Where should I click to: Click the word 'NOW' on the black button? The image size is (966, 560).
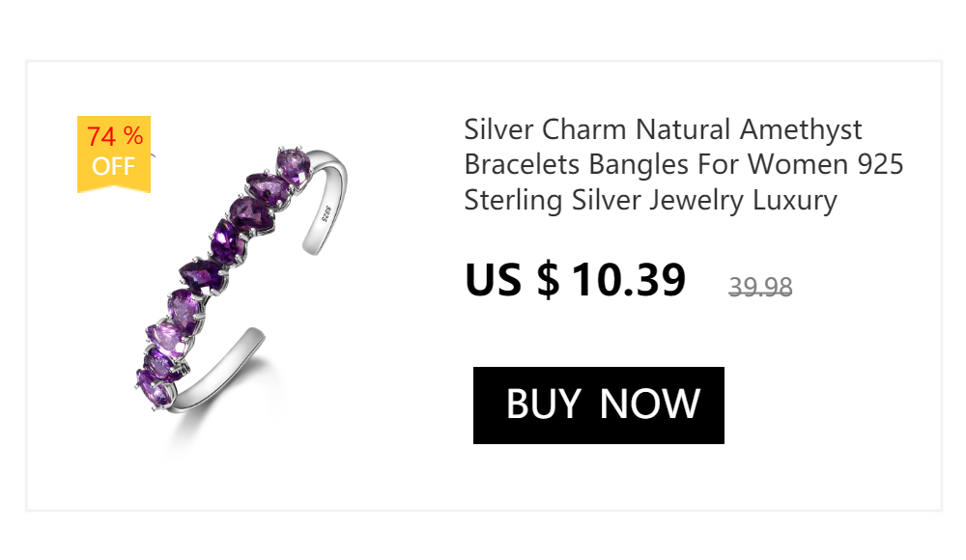coord(650,405)
